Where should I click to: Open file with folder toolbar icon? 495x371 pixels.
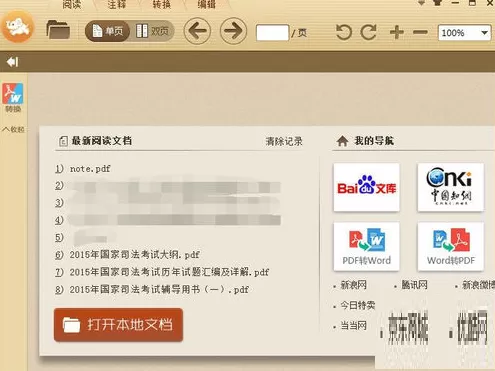58,30
